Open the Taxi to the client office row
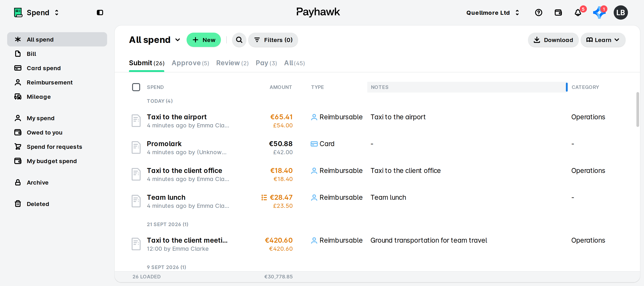This screenshot has height=286, width=644. pos(377,174)
